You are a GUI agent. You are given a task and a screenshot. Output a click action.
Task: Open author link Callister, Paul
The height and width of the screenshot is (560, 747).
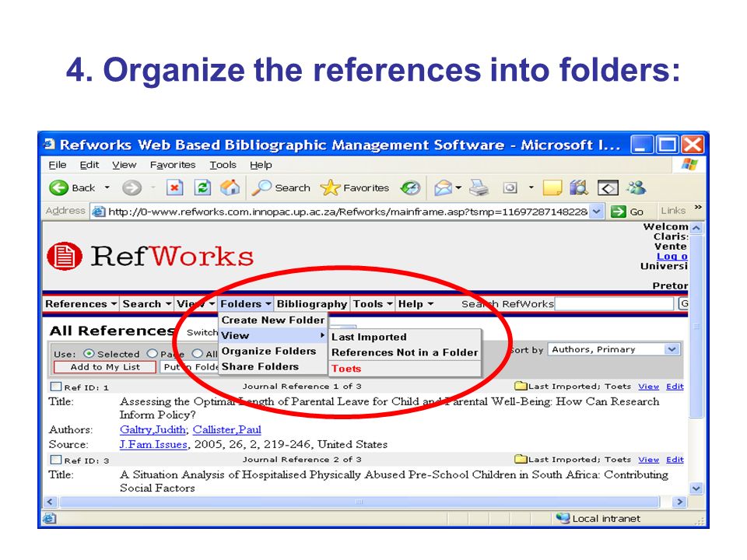pos(226,429)
